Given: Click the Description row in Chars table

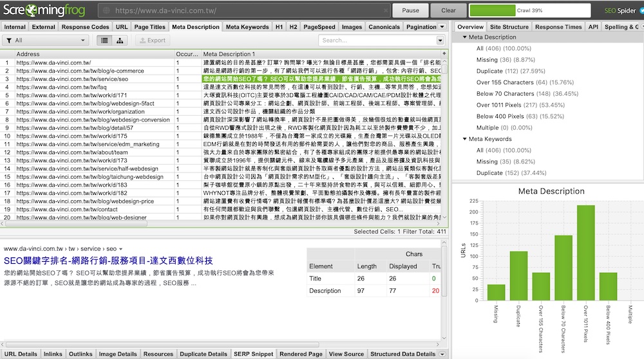Looking at the screenshot, I should [375, 291].
